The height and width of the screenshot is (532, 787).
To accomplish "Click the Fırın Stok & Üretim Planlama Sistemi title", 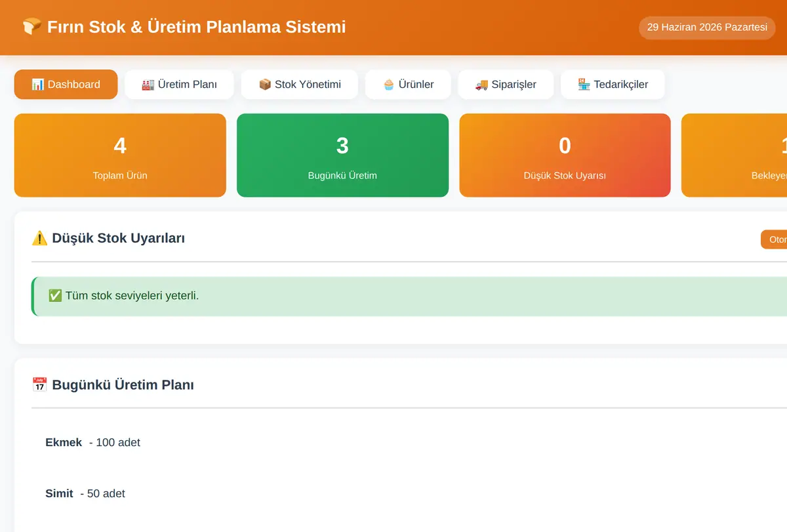I will pos(197,27).
